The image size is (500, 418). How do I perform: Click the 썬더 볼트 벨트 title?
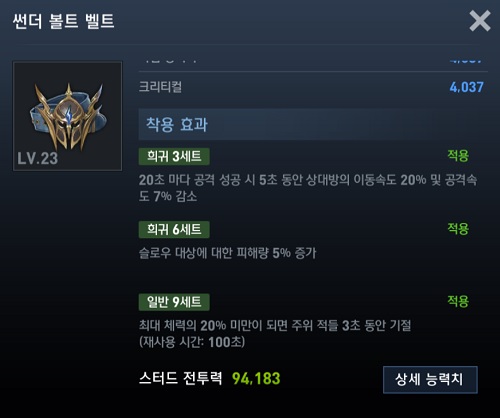click(x=63, y=21)
